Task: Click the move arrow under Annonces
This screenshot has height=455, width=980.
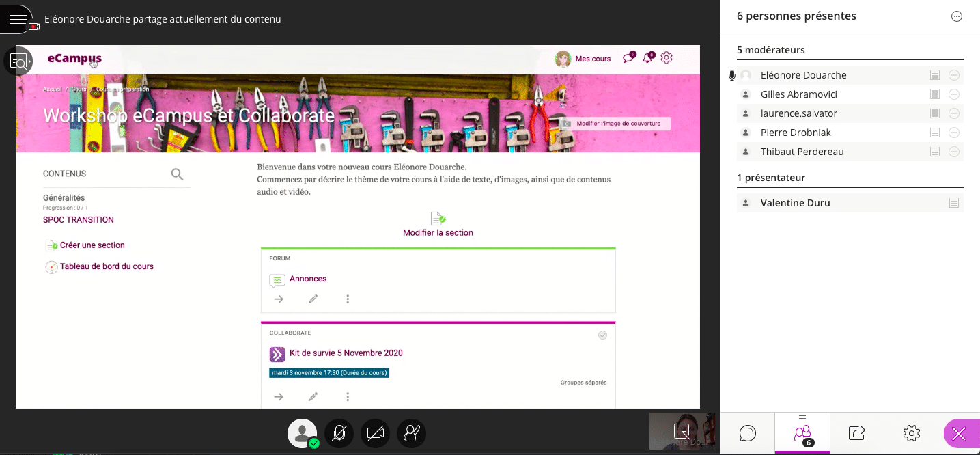Action: click(279, 299)
